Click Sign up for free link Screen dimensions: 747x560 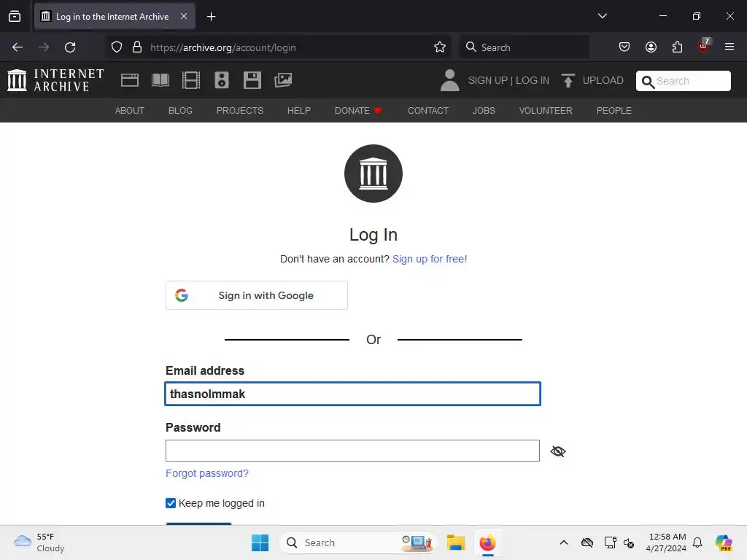430,259
